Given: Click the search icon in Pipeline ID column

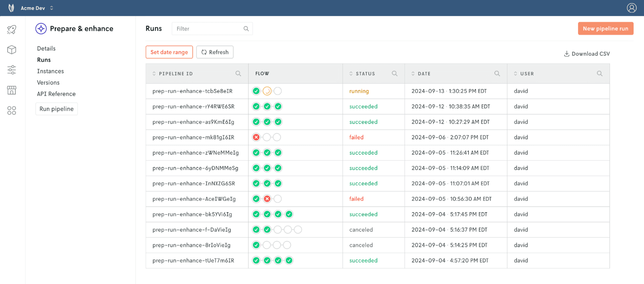Looking at the screenshot, I should click(238, 73).
